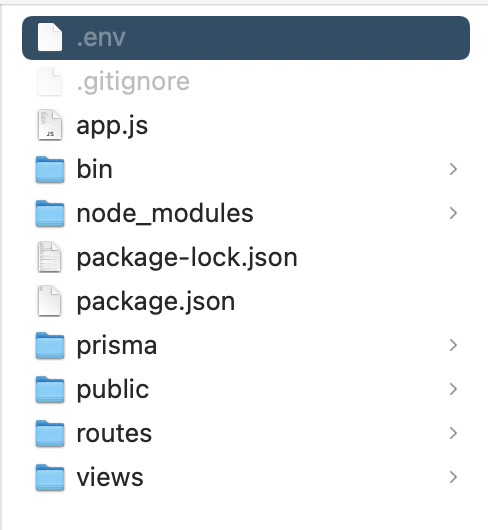Click the app.js file name

[112, 126]
